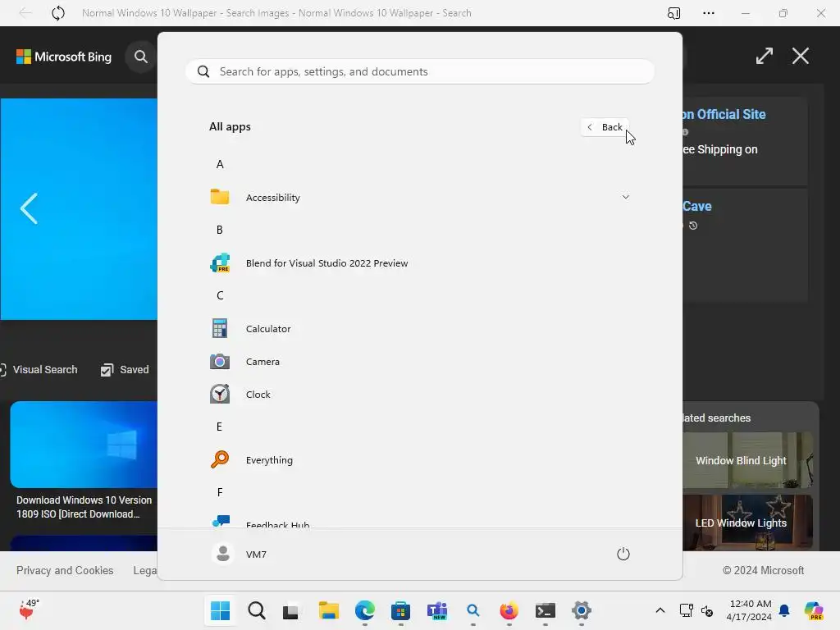Open Terminal from the taskbar
Screen dimensions: 840x630
tap(546, 610)
